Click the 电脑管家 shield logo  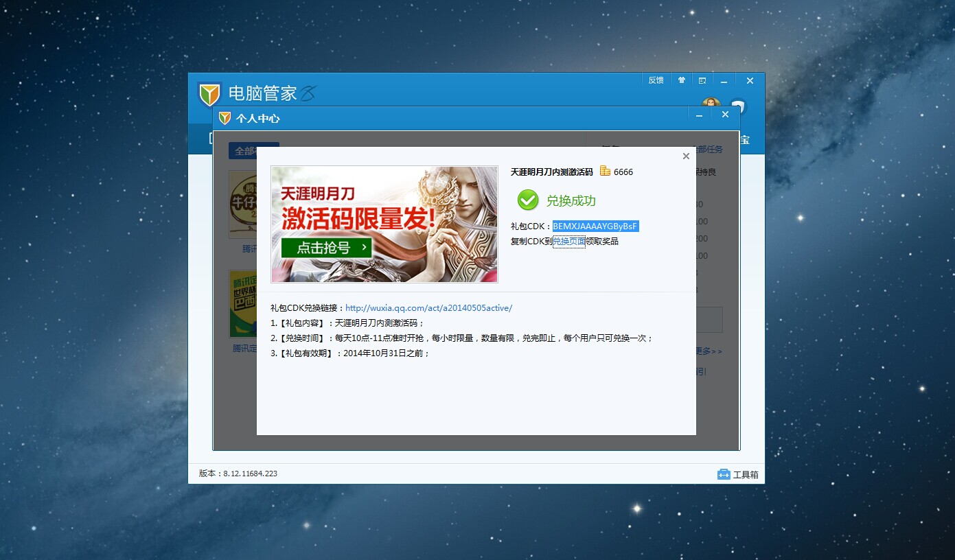[209, 94]
